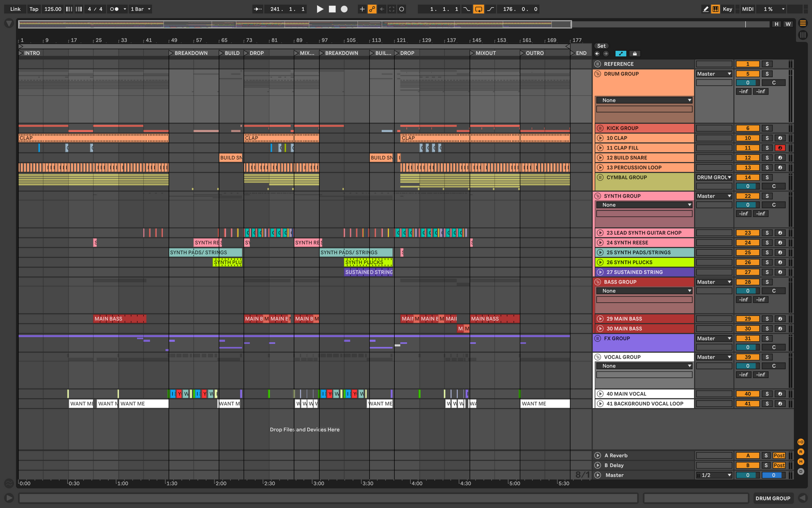Screen dimensions: 812x508
Task: Open BASS GROUP automation None dropdown
Action: pos(644,291)
